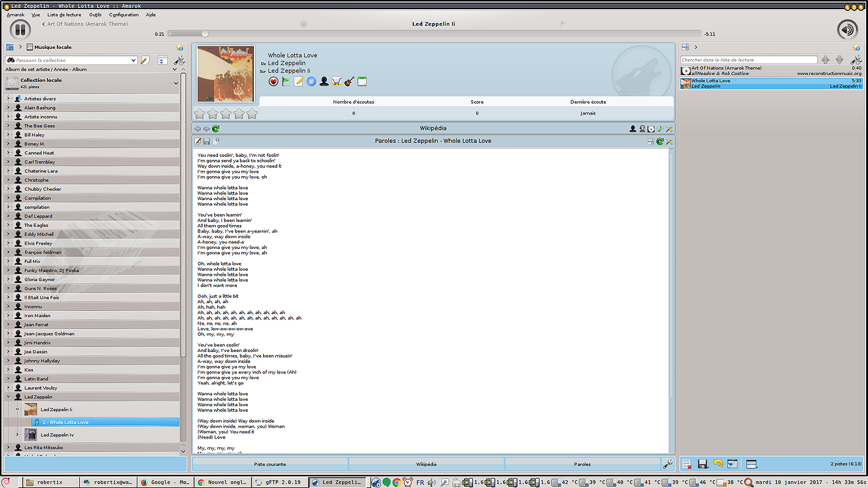Open the Amarok menu
868x488 pixels.
15,15
